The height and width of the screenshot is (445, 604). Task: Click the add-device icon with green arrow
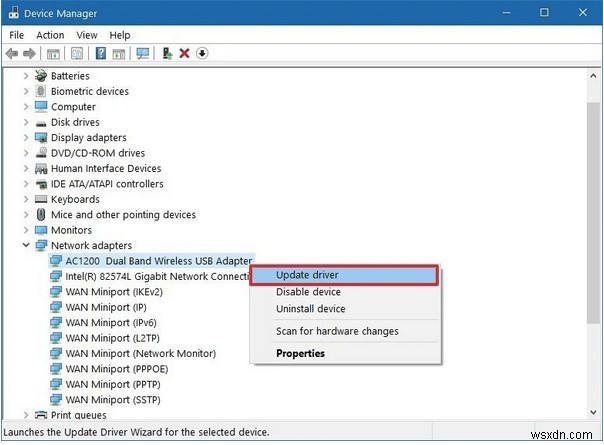167,54
